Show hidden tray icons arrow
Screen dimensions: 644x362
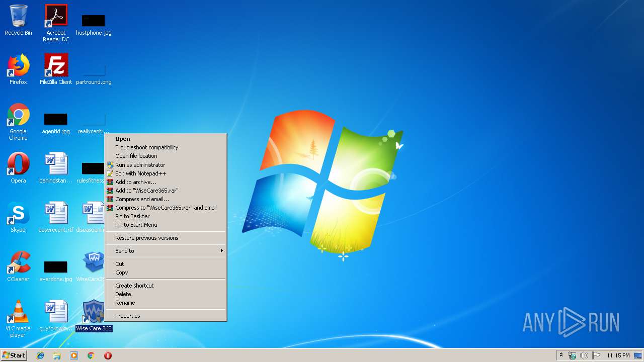click(561, 355)
